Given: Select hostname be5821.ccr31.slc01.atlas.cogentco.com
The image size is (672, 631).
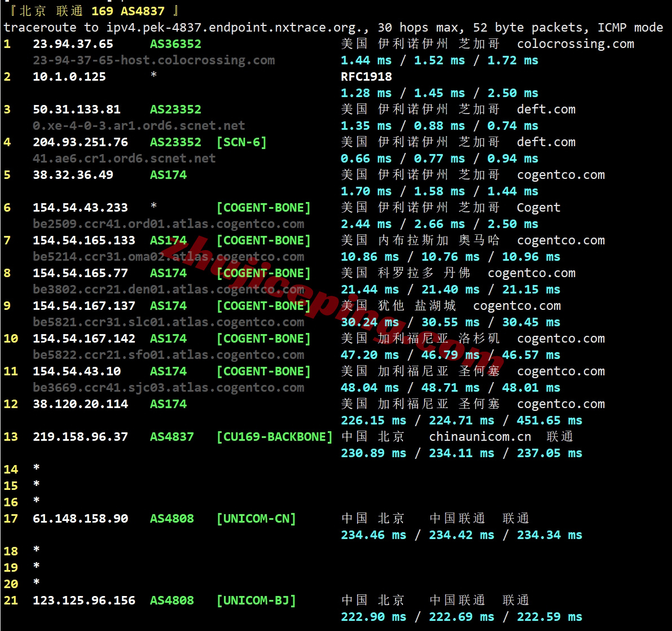Looking at the screenshot, I should point(169,322).
